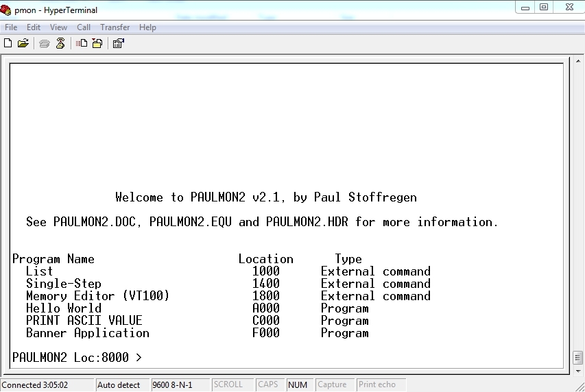Click location value F000
The image size is (585, 392).
[266, 332]
